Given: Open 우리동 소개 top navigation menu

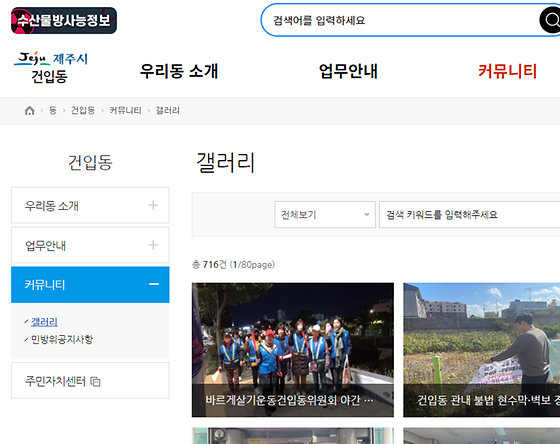Looking at the screenshot, I should pos(179,71).
